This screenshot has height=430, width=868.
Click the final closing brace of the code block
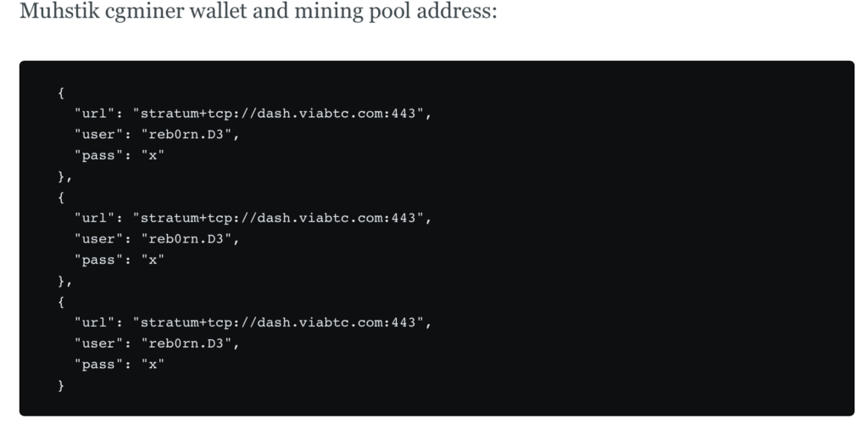click(61, 386)
